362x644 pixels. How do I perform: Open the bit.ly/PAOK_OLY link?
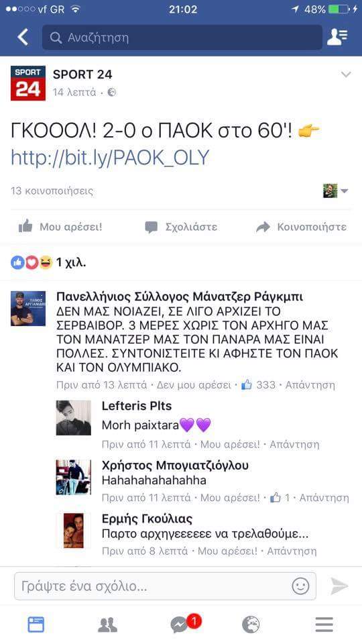pyautogui.click(x=110, y=158)
